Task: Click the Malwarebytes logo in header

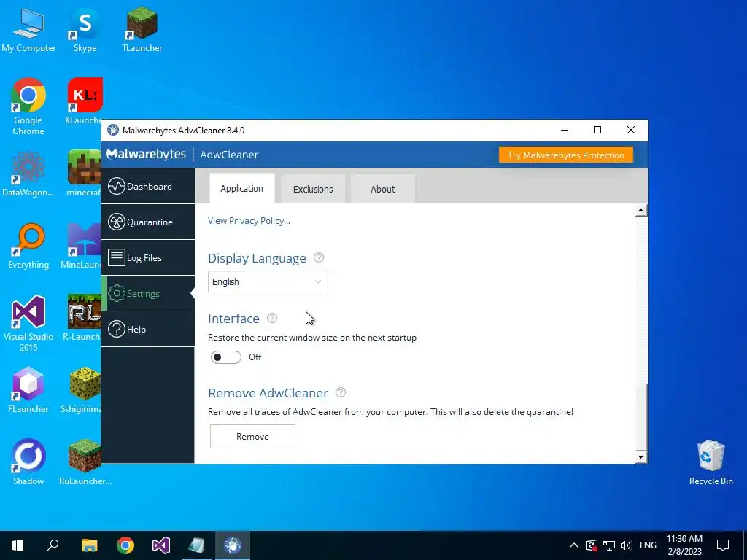Action: tap(146, 155)
